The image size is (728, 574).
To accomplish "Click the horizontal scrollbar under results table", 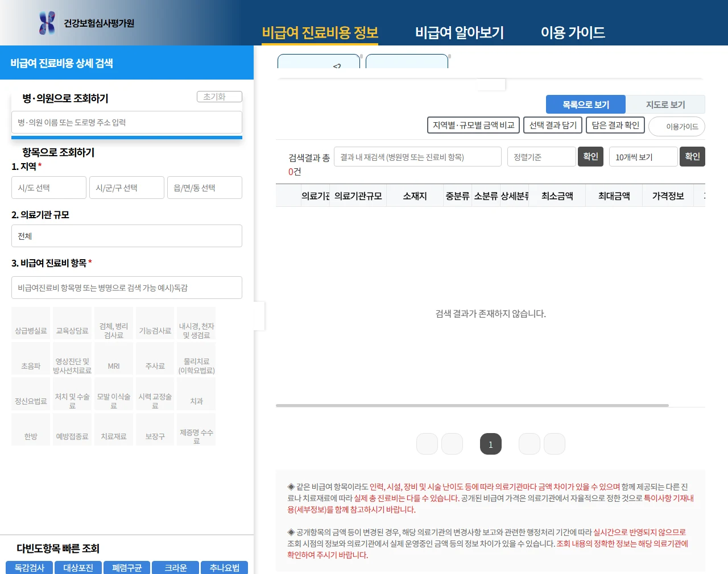I will coord(472,406).
